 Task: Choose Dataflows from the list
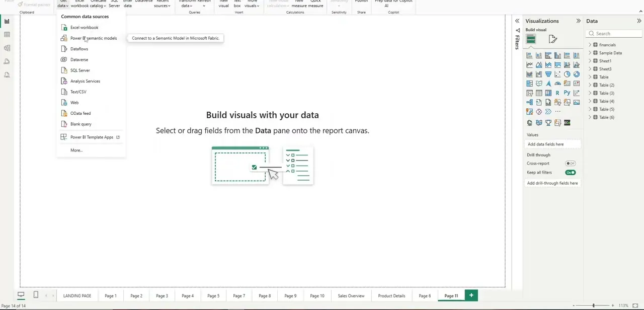tap(91, 49)
